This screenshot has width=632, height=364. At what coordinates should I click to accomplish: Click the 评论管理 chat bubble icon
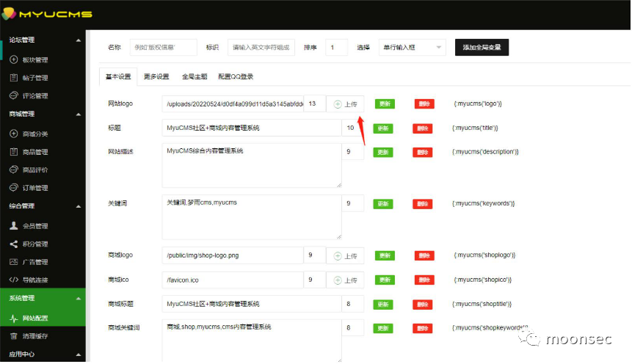[x=14, y=95]
